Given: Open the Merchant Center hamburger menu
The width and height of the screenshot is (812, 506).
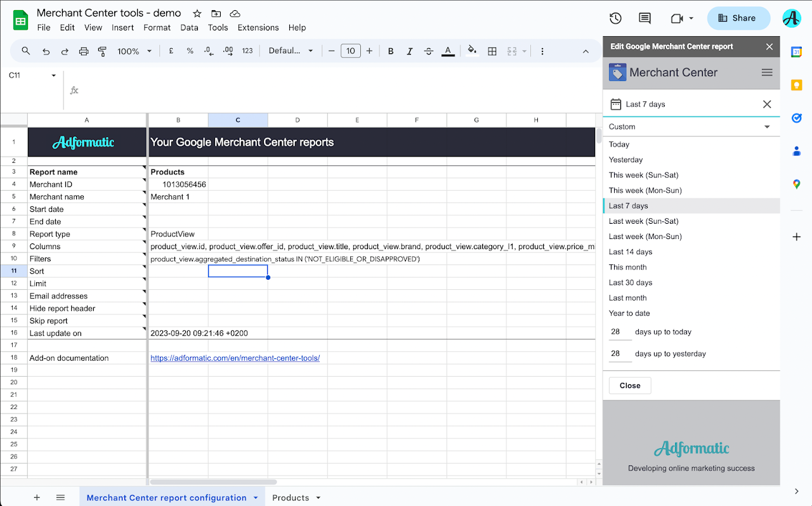Looking at the screenshot, I should [x=767, y=72].
